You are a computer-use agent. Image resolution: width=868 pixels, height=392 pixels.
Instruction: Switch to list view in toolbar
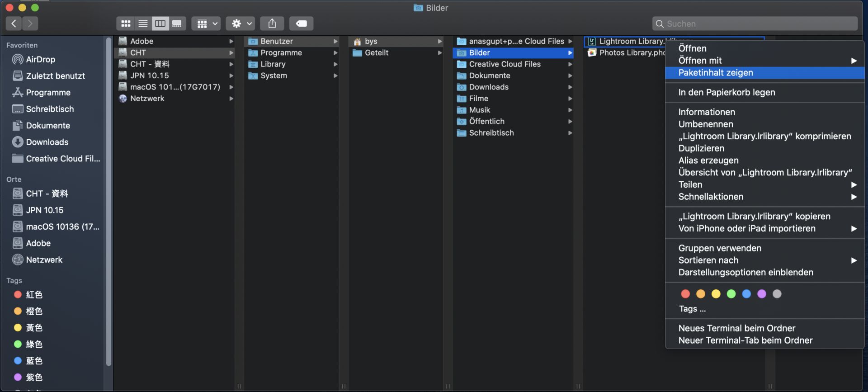pyautogui.click(x=143, y=24)
